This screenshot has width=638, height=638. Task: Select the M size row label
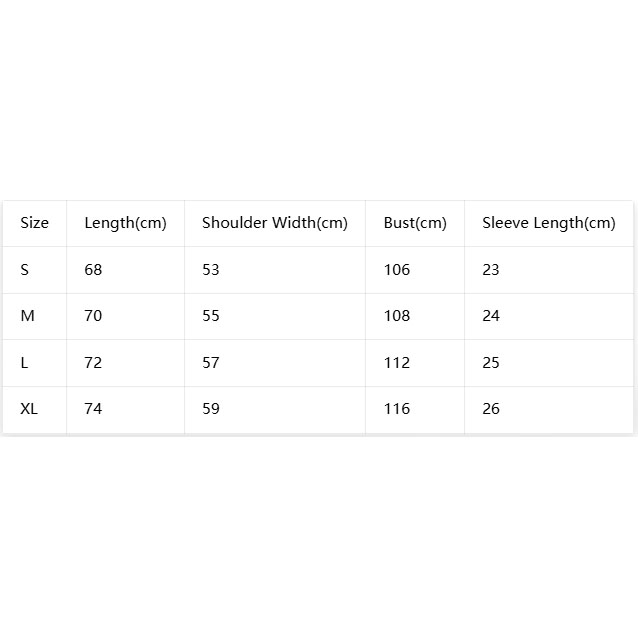27,315
